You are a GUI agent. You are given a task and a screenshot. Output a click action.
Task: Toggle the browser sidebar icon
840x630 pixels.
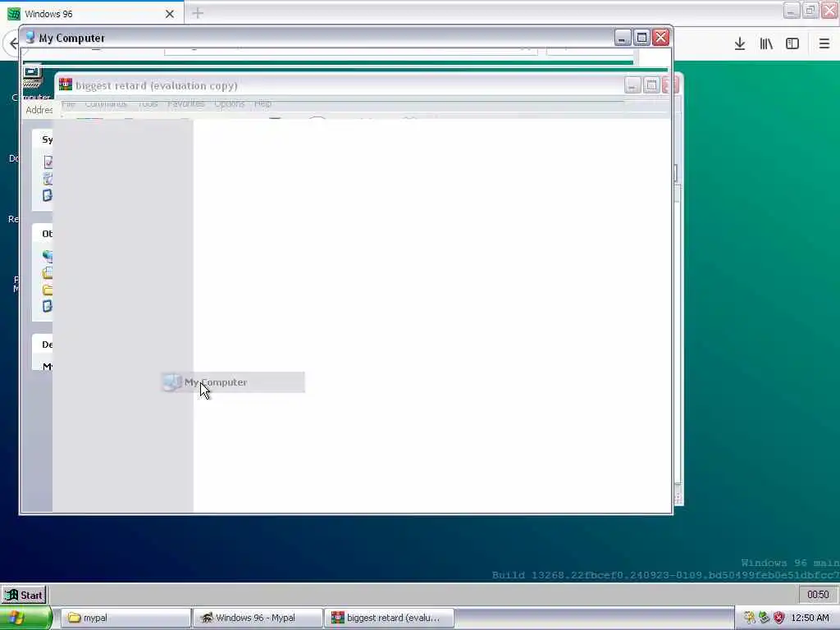(x=792, y=43)
